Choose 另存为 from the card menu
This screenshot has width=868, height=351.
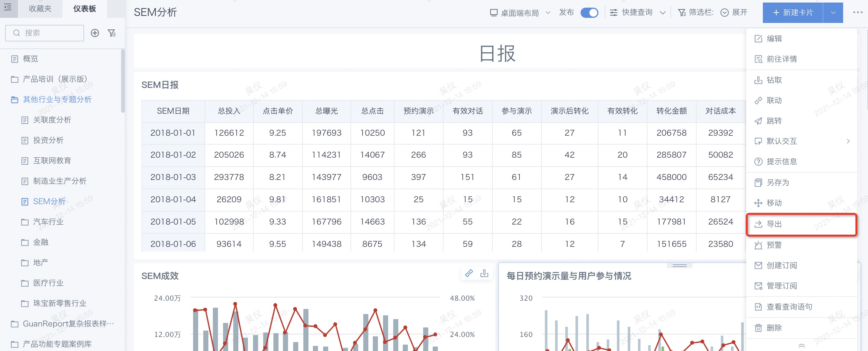[802, 183]
